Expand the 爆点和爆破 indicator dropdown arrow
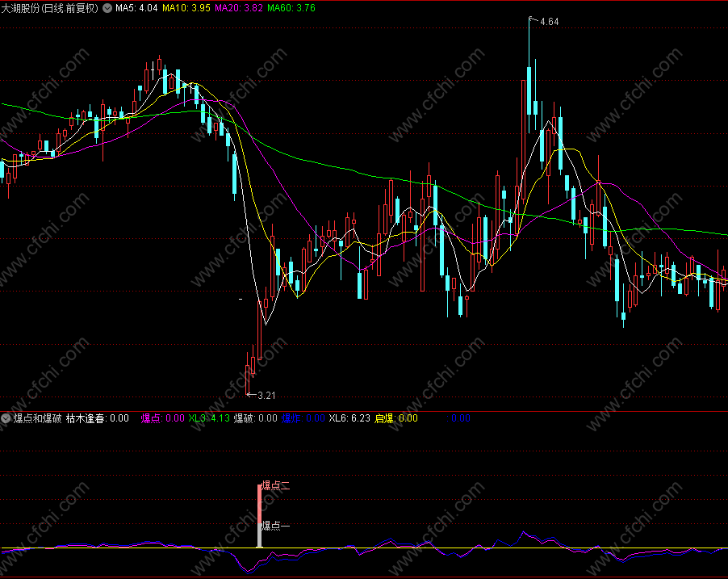Viewport: 728px width, 579px height. (x=6, y=418)
